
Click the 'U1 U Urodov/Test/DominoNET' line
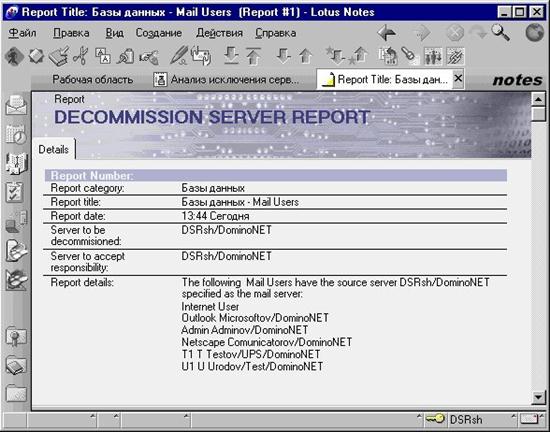click(252, 366)
